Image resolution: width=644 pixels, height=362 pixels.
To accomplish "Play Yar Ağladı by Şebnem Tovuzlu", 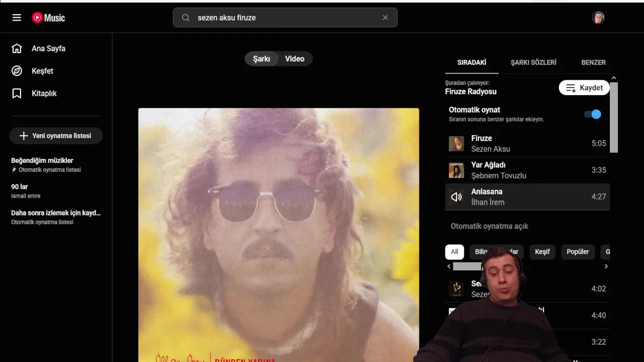I will point(527,170).
